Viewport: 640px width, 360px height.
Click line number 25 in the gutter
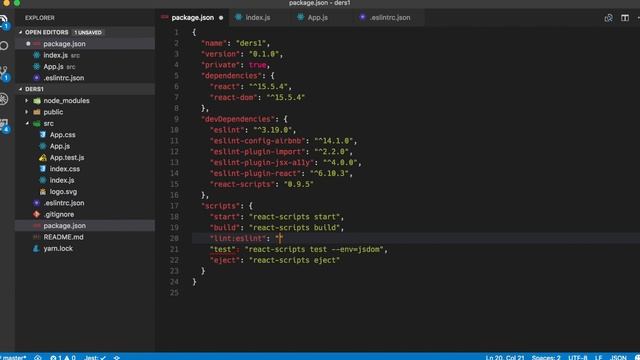174,293
